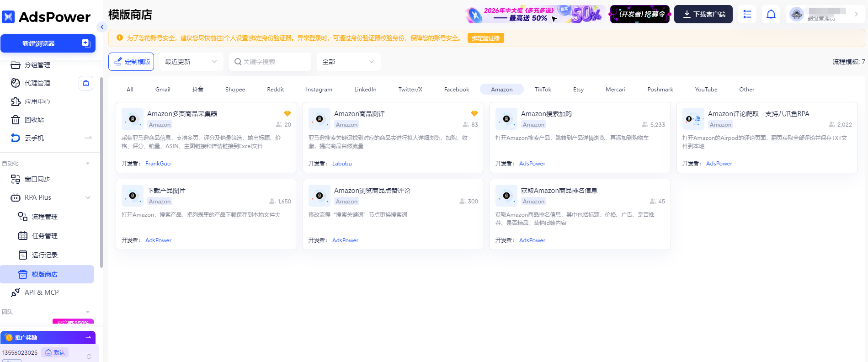The image size is (868, 362).
Task: Click AdsPower developer link on Amazon搜索加购
Action: coord(532,164)
